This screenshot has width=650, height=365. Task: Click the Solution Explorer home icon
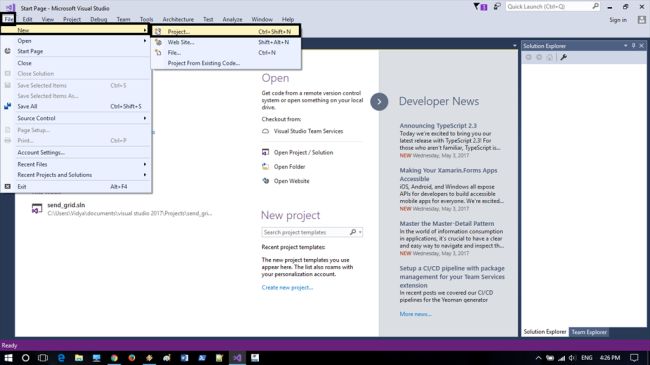click(550, 57)
